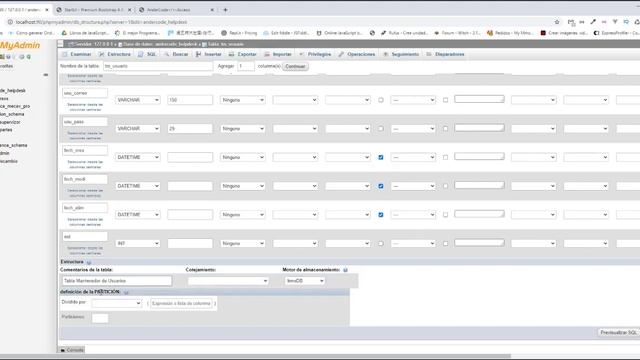This screenshot has width=640, height=360.
Task: Click the blue documentation icon in the phpMyAdmin sidebar
Action: click(x=8, y=57)
